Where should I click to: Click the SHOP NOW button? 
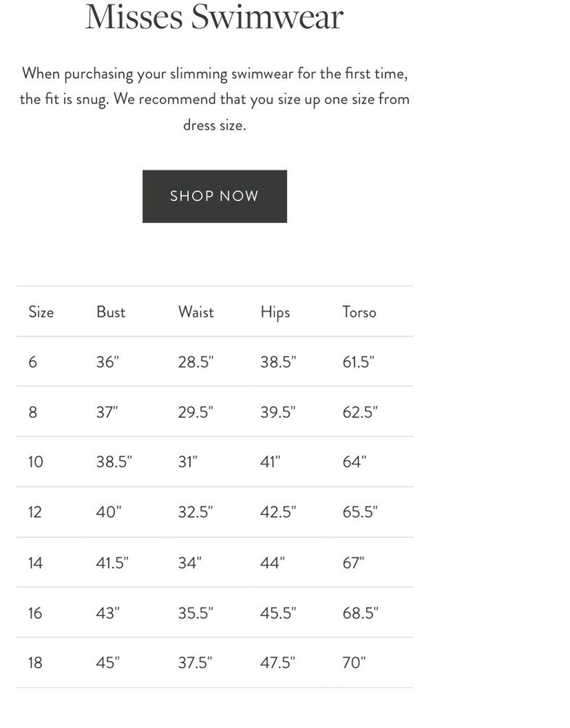[x=215, y=196]
